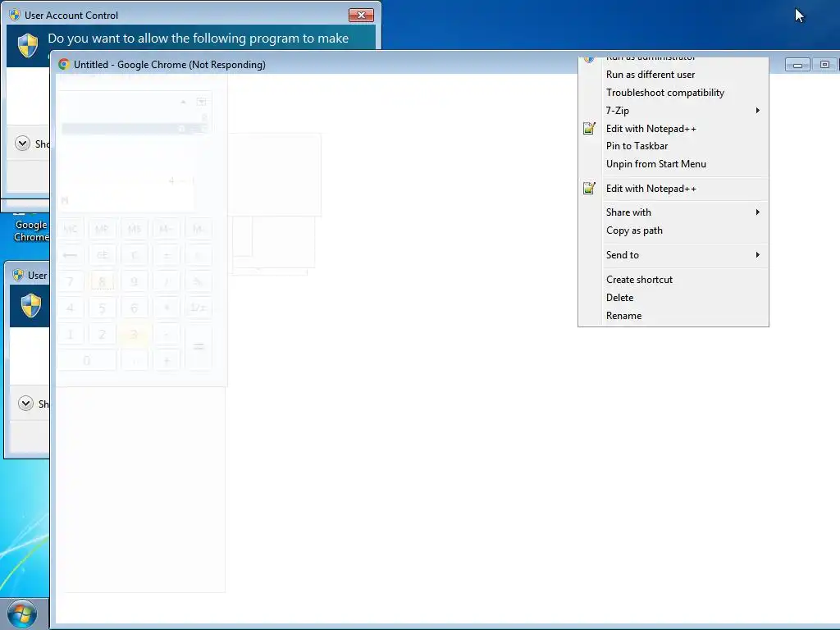Maximize the Google Chrome window
The height and width of the screenshot is (630, 840).
[x=824, y=65]
